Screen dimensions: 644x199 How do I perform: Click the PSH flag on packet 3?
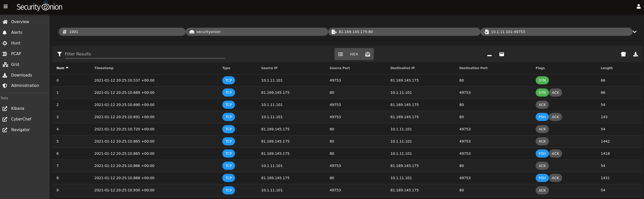pyautogui.click(x=542, y=117)
